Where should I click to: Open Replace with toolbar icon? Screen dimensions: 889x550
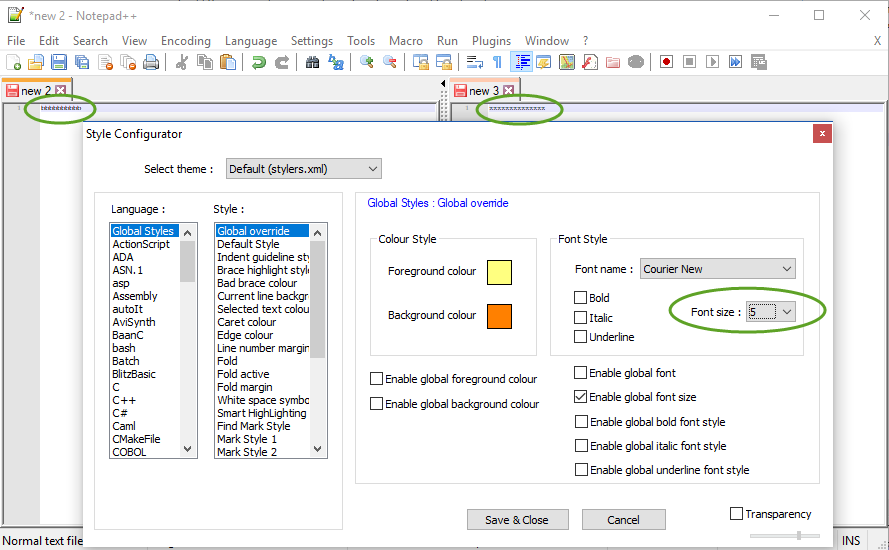(x=336, y=62)
